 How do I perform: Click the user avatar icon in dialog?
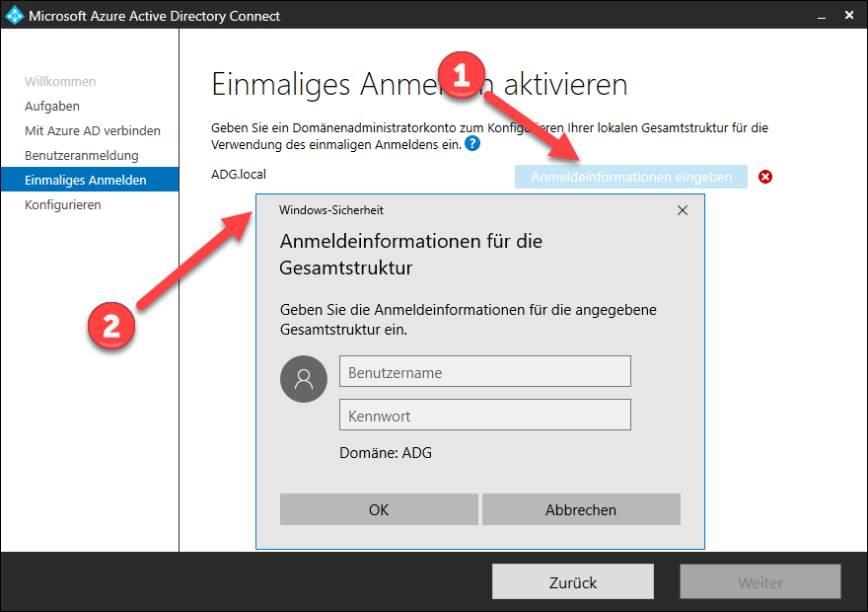[x=304, y=379]
